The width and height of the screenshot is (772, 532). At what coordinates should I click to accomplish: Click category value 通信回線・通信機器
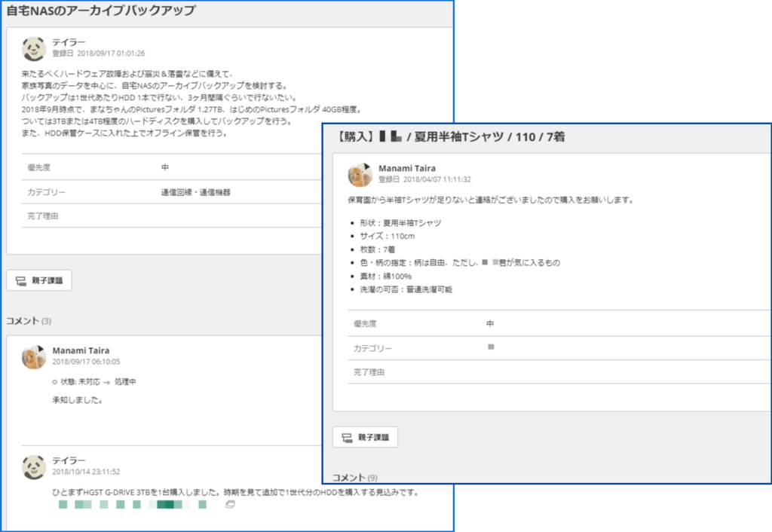(195, 192)
